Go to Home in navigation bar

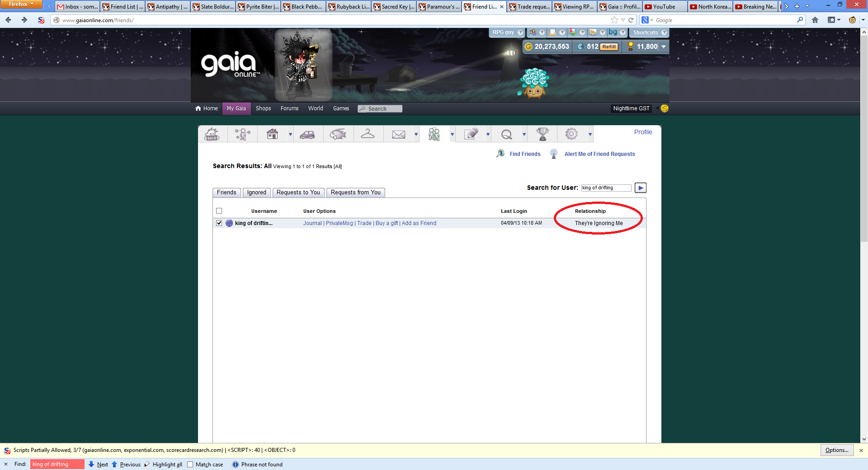tap(207, 108)
